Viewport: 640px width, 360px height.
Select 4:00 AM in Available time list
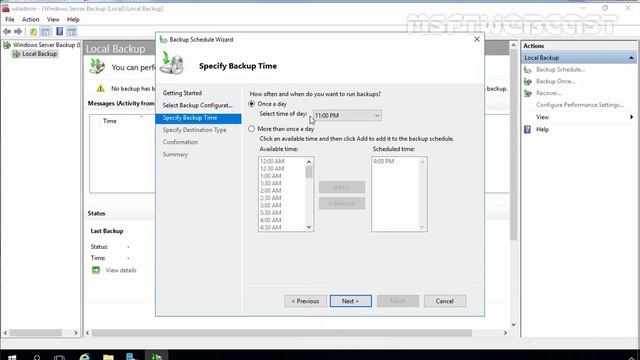(x=271, y=220)
